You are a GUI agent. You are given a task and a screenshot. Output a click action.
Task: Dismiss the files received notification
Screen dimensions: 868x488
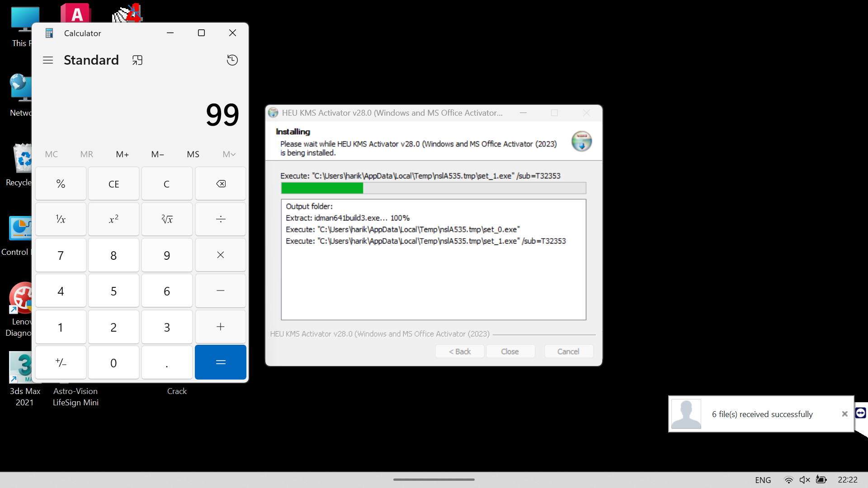point(844,414)
